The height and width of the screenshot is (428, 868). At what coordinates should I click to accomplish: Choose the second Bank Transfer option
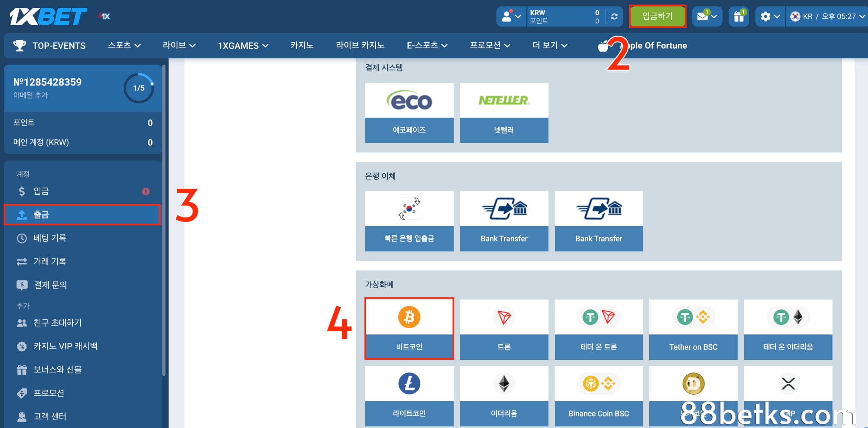point(599,221)
